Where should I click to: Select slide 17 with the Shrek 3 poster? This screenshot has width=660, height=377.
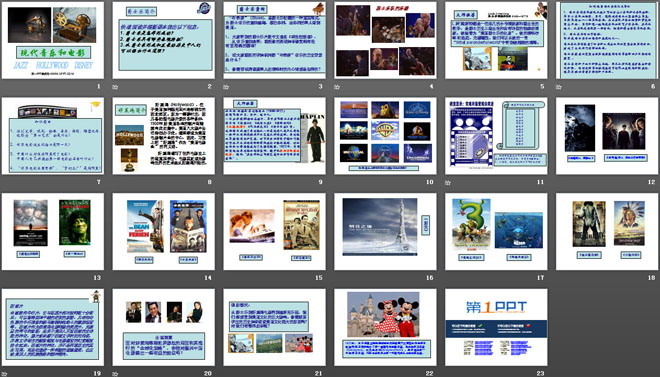tap(496, 231)
